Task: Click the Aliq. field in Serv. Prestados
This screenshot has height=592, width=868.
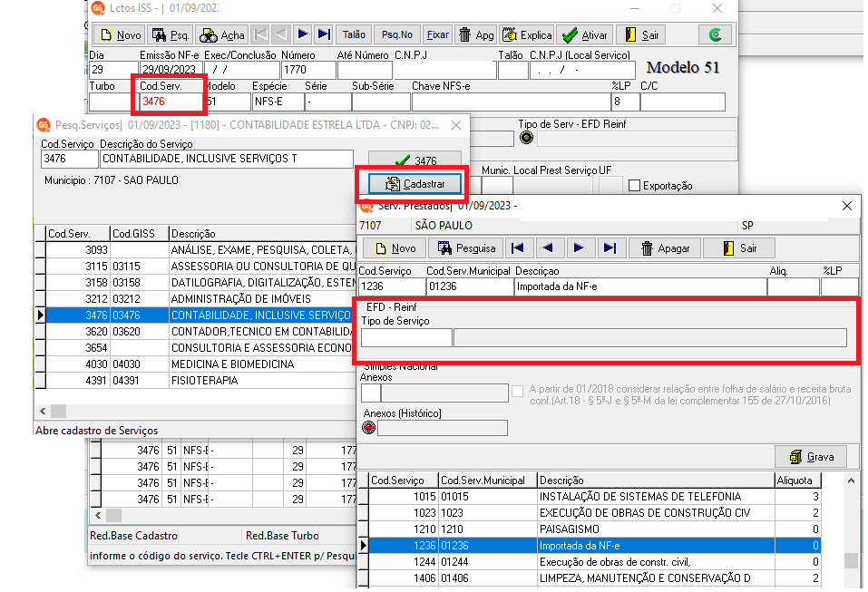Action: pos(794,286)
